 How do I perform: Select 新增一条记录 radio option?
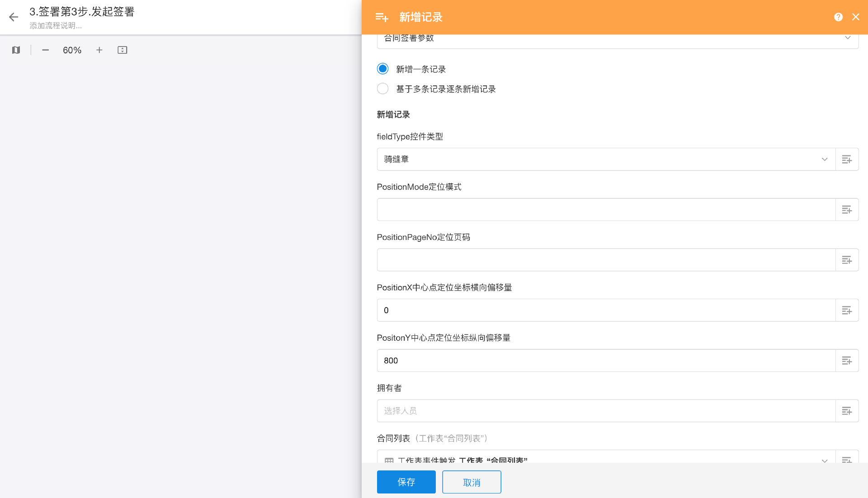(383, 69)
